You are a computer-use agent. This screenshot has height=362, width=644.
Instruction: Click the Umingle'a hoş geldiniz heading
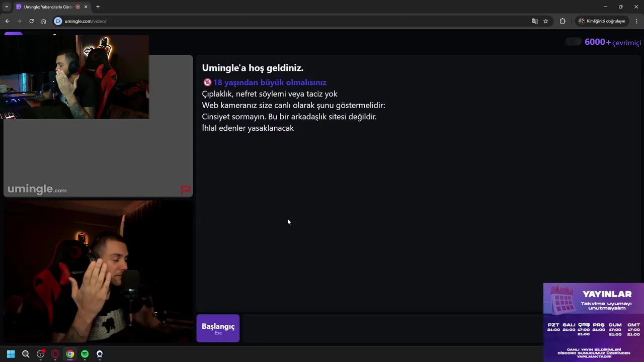253,68
